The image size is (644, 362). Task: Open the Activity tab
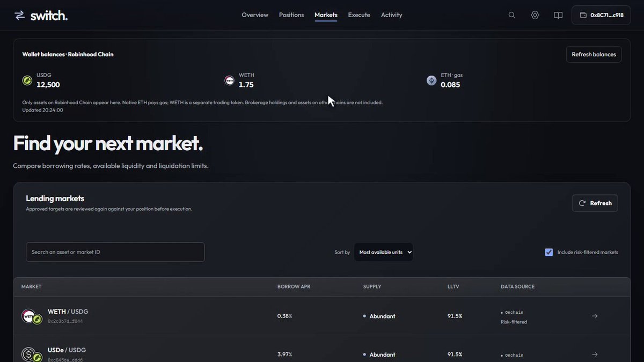click(x=391, y=15)
